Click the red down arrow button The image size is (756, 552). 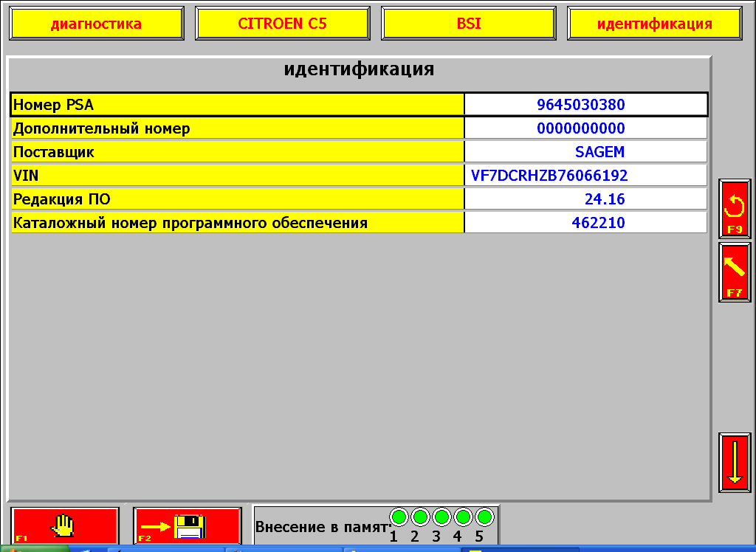(735, 462)
